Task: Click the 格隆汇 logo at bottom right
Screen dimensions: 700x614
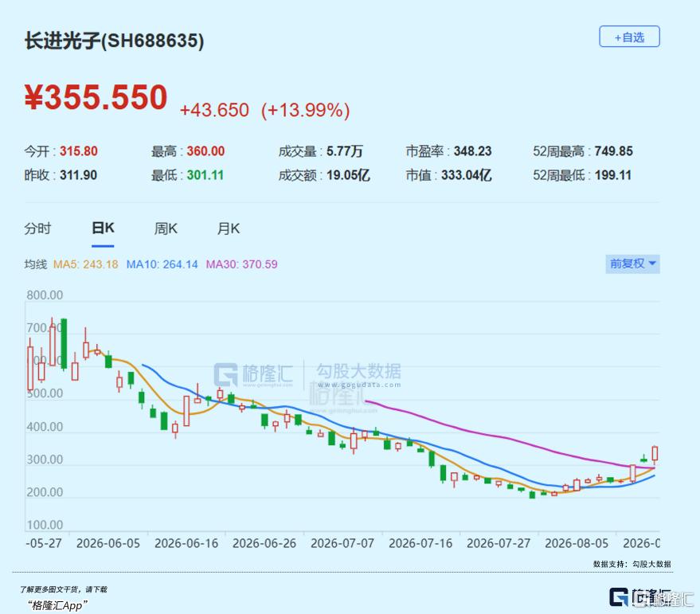Action: coord(651,597)
